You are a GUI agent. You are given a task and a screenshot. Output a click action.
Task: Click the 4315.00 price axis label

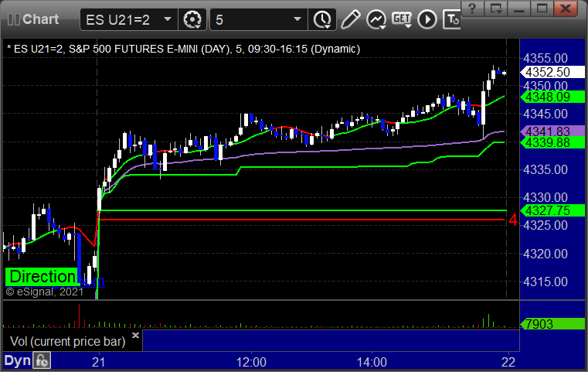pos(546,282)
